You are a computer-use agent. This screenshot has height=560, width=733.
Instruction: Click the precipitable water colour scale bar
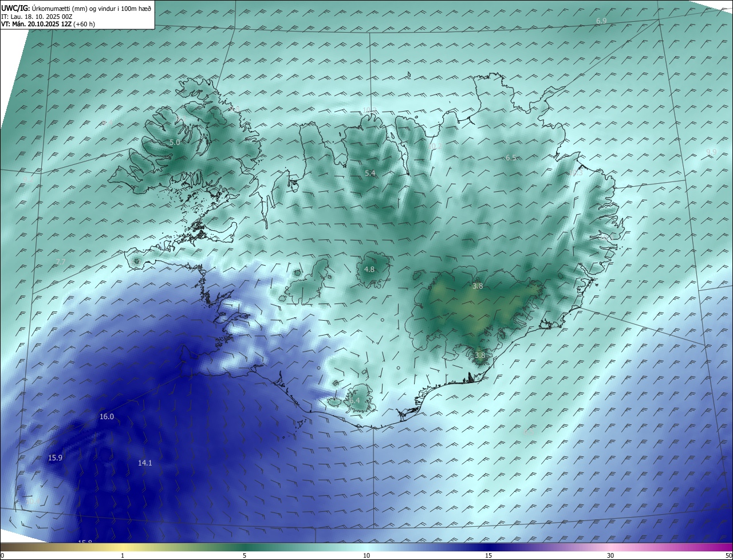[366, 547]
